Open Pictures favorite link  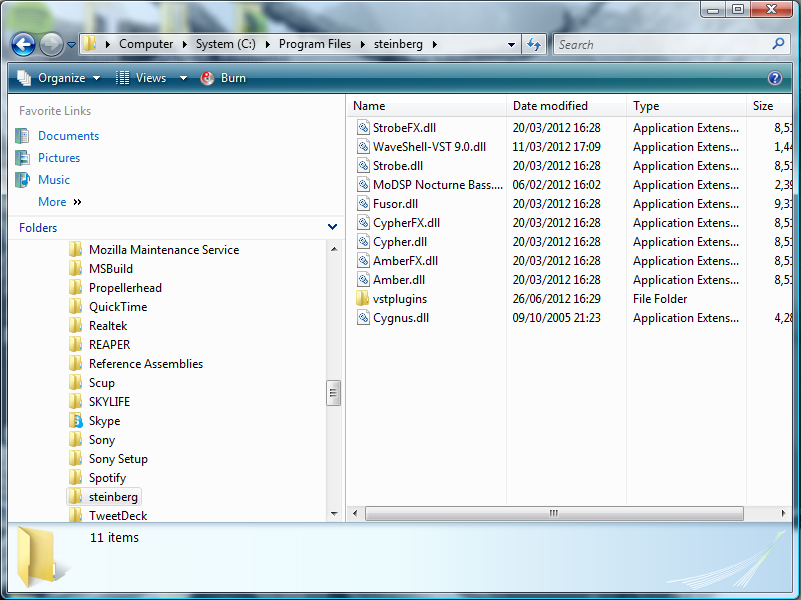tap(59, 158)
